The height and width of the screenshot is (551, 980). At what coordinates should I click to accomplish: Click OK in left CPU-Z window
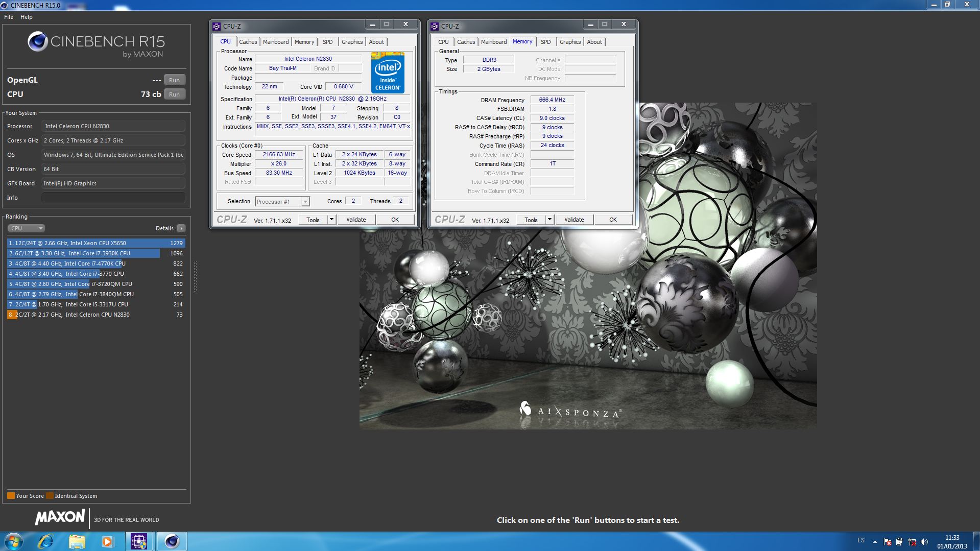click(x=395, y=220)
